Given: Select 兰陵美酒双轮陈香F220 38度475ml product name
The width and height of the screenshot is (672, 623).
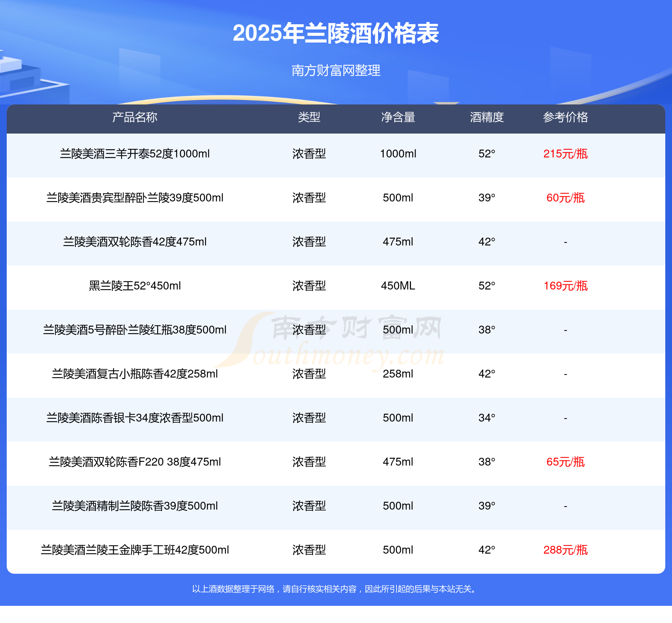Looking at the screenshot, I should tap(135, 462).
